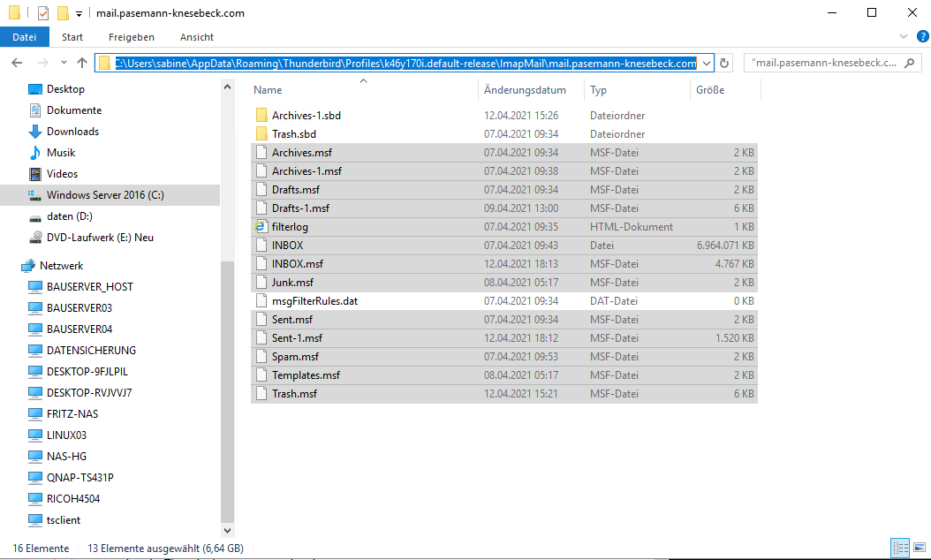
Task: Switch to the Ansicht tab
Action: pyautogui.click(x=196, y=37)
